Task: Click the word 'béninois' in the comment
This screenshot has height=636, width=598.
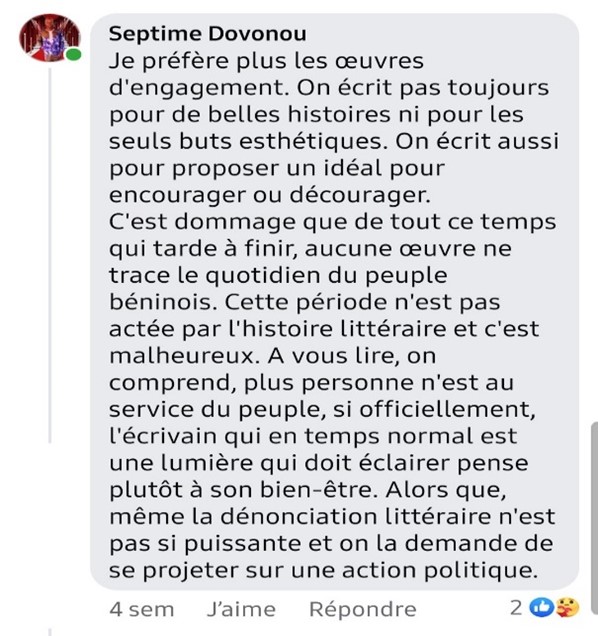Action: [x=163, y=302]
